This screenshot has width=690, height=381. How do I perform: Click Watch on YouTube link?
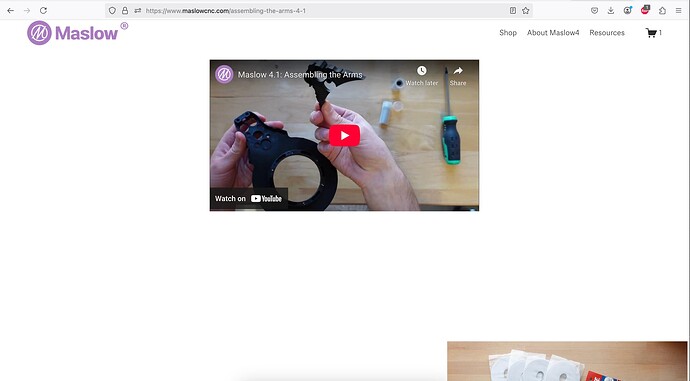point(249,198)
